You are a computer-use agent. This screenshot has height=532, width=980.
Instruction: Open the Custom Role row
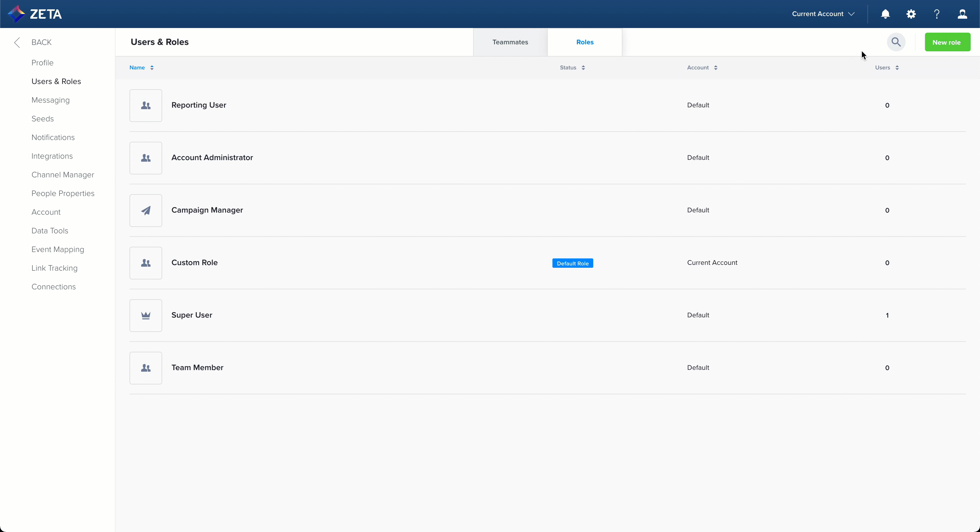(x=195, y=262)
